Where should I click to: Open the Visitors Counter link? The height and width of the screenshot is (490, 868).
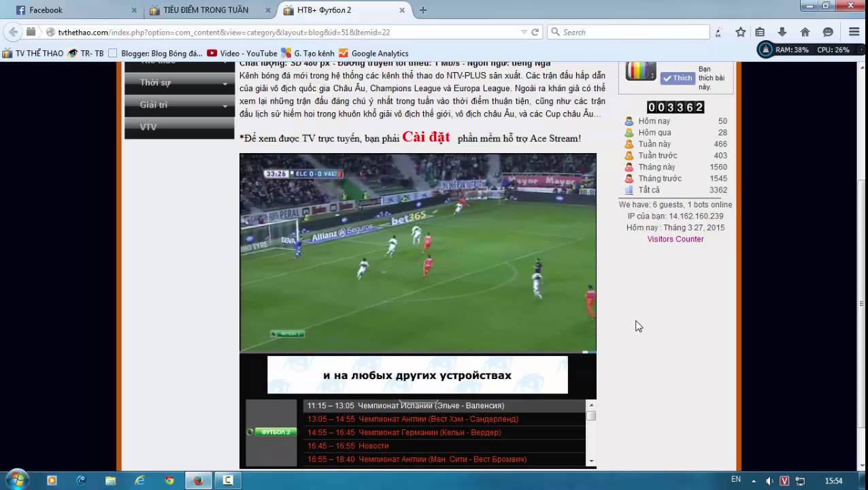pos(675,239)
